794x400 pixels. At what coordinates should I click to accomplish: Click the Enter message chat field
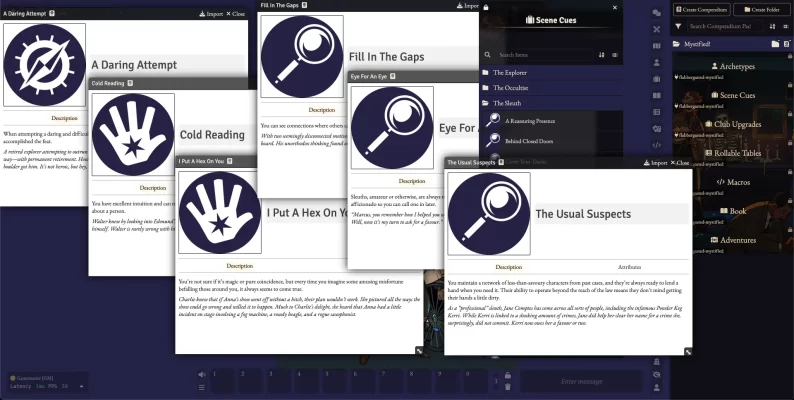pos(582,381)
